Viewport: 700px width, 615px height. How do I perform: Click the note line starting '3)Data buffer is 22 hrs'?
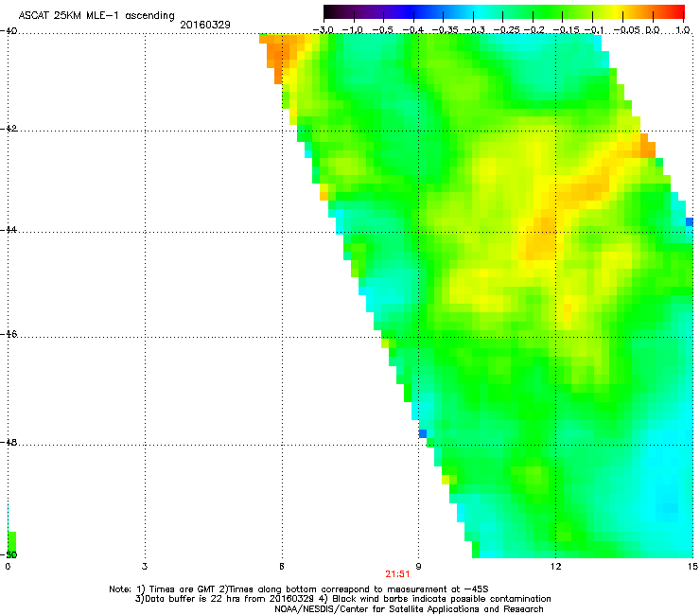342,599
